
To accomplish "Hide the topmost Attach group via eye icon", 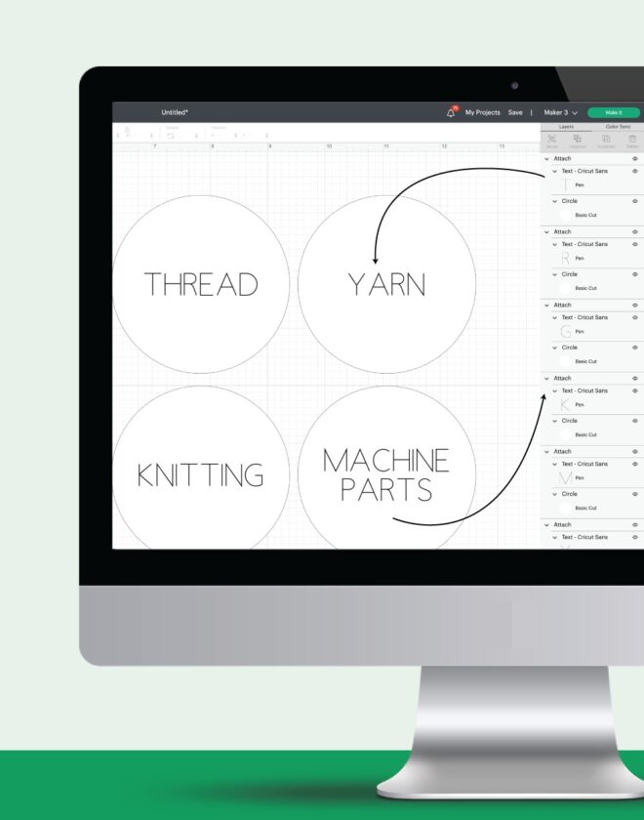I will click(x=635, y=158).
